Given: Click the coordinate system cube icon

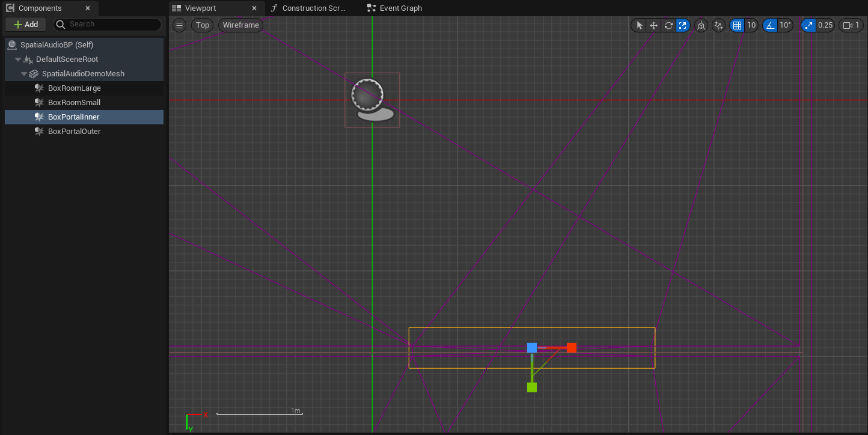Looking at the screenshot, I should click(x=701, y=25).
